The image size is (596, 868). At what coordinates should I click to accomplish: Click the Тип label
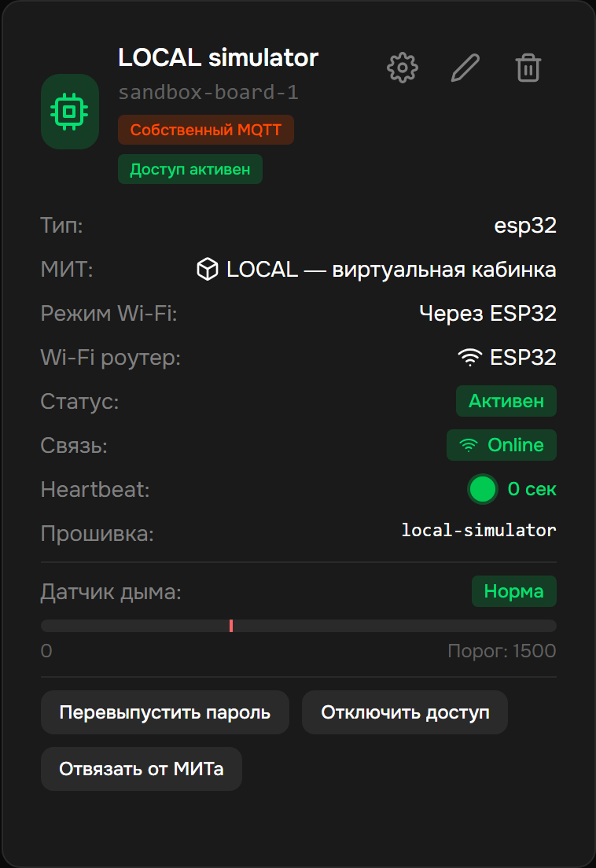pos(61,226)
